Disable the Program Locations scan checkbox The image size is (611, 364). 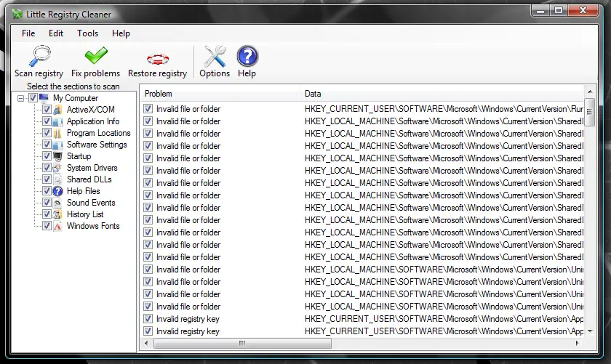coord(47,133)
